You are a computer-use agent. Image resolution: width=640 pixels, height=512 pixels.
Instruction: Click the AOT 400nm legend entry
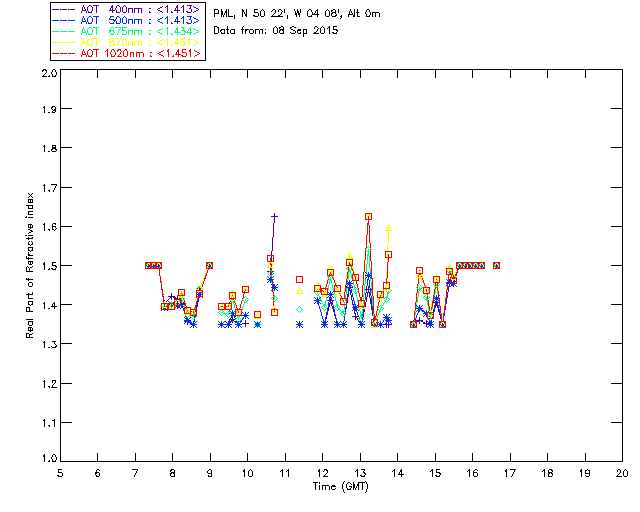click(x=127, y=9)
